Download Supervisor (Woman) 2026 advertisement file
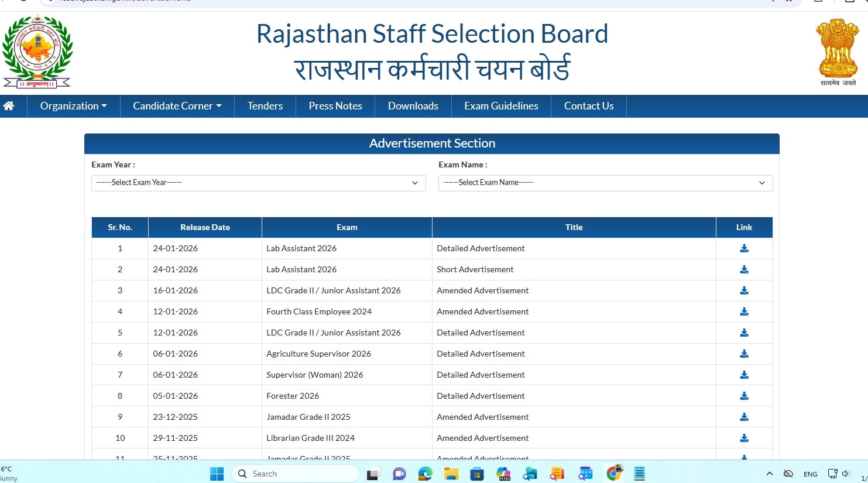 744,375
